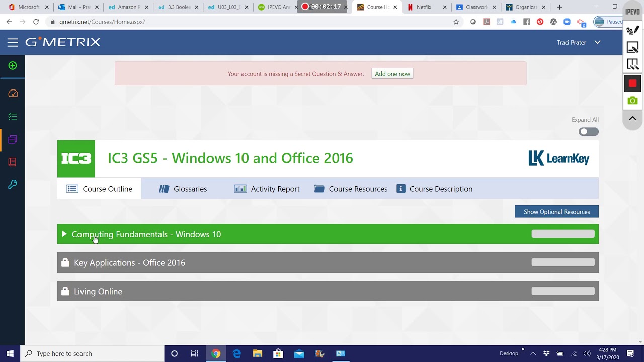Switch to Glossaries tab
Image resolution: width=644 pixels, height=362 pixels.
[183, 189]
